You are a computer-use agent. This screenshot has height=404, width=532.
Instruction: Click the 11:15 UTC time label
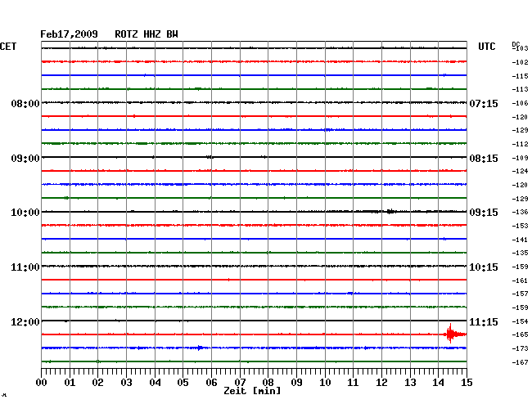point(484,322)
